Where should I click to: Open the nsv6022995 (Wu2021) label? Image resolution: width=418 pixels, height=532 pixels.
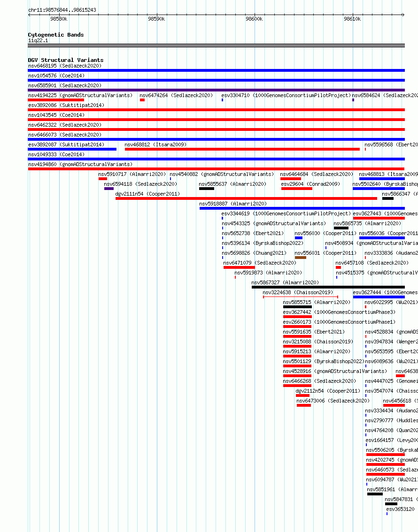391,302
